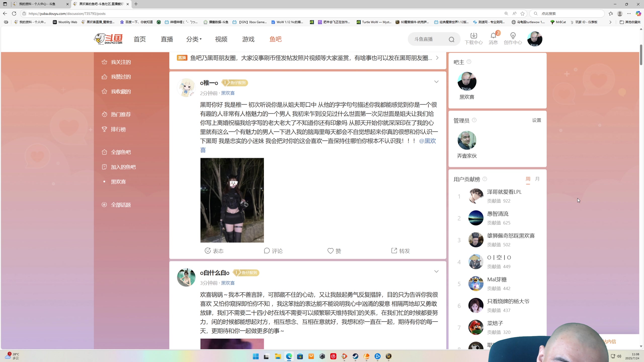Click the user avatar in the header
Image resolution: width=644 pixels, height=362 pixels.
pyautogui.click(x=535, y=39)
